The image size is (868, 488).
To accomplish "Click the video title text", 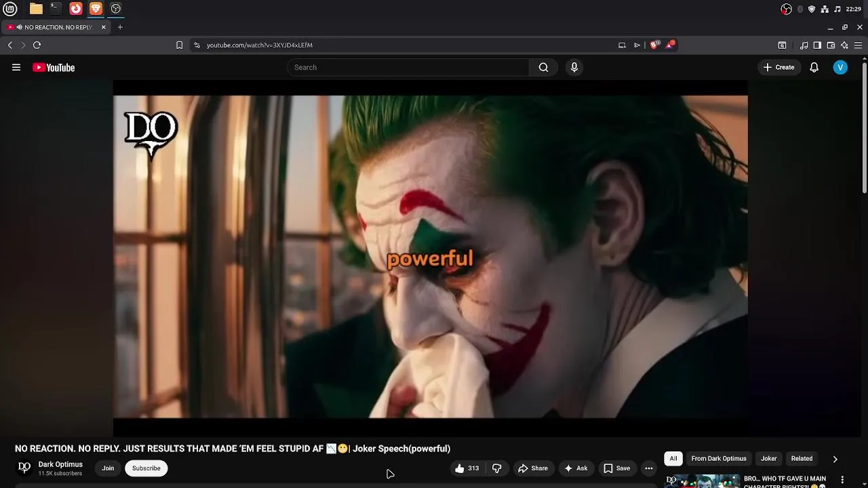I will pyautogui.click(x=233, y=449).
